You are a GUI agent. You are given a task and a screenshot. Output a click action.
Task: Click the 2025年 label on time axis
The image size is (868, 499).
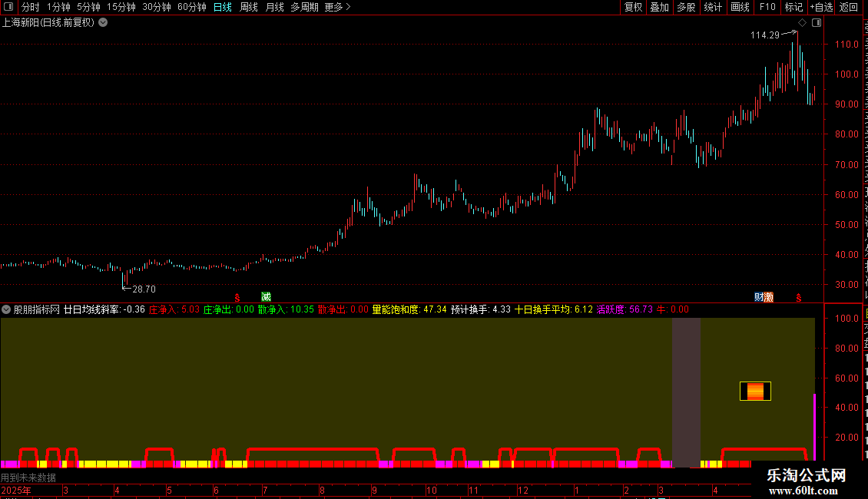(x=16, y=490)
